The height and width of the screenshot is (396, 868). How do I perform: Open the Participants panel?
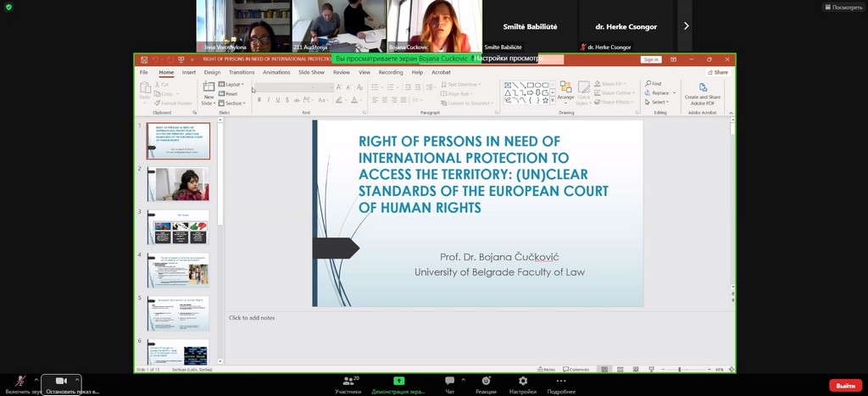[348, 382]
